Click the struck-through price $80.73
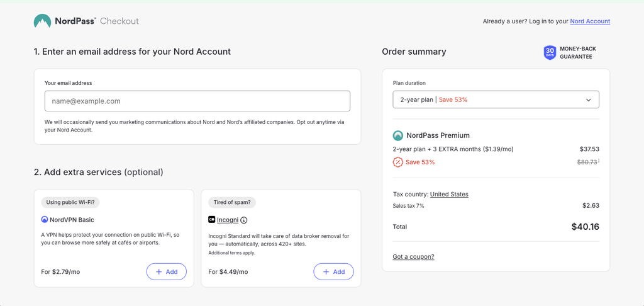Screen dimensions: 644x306 point(587,162)
